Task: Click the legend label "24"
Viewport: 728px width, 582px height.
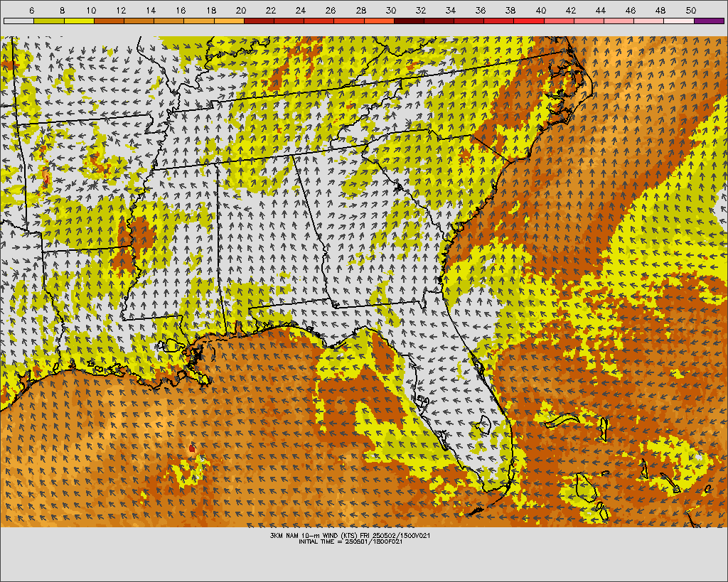Action: tap(301, 11)
